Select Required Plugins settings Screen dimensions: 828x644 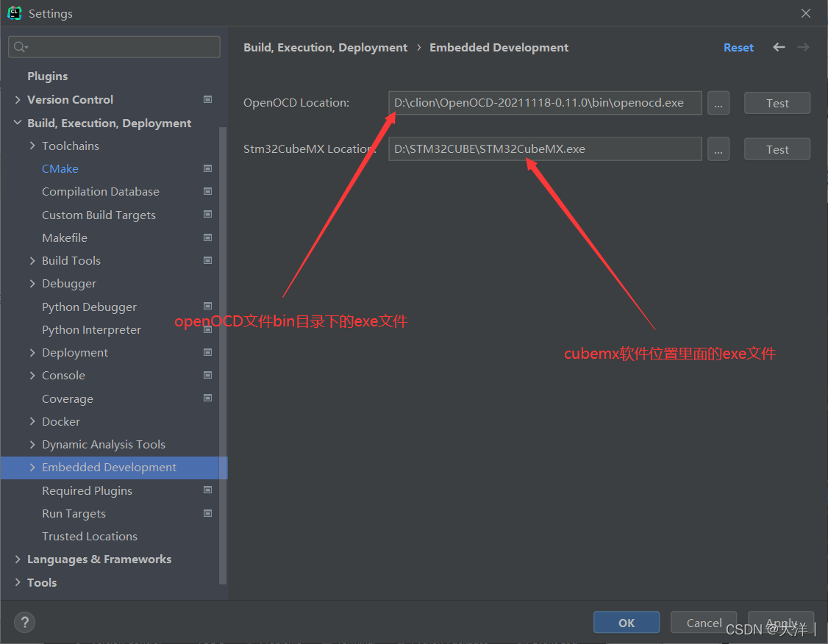(x=87, y=490)
